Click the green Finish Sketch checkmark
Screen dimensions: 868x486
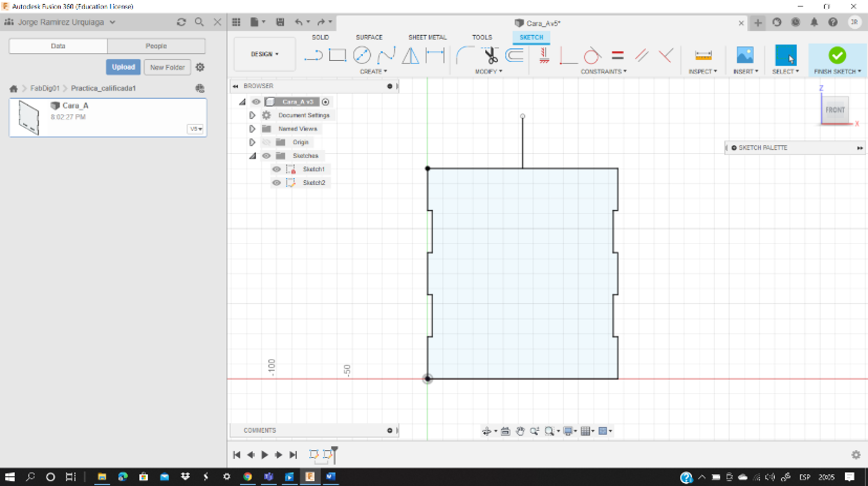click(x=837, y=55)
